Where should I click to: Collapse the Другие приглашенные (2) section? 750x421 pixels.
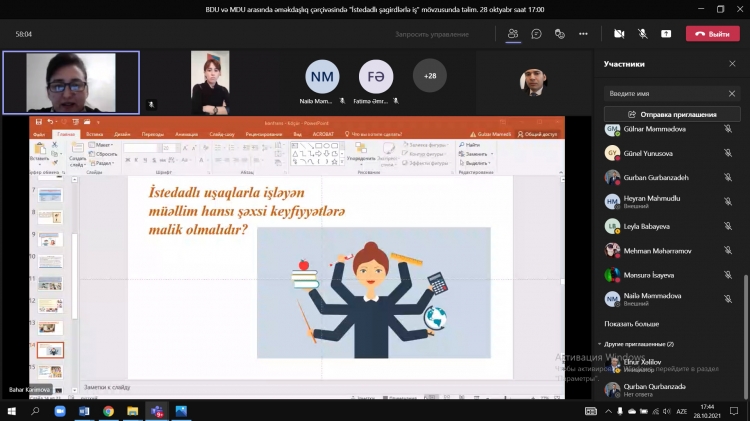point(600,344)
